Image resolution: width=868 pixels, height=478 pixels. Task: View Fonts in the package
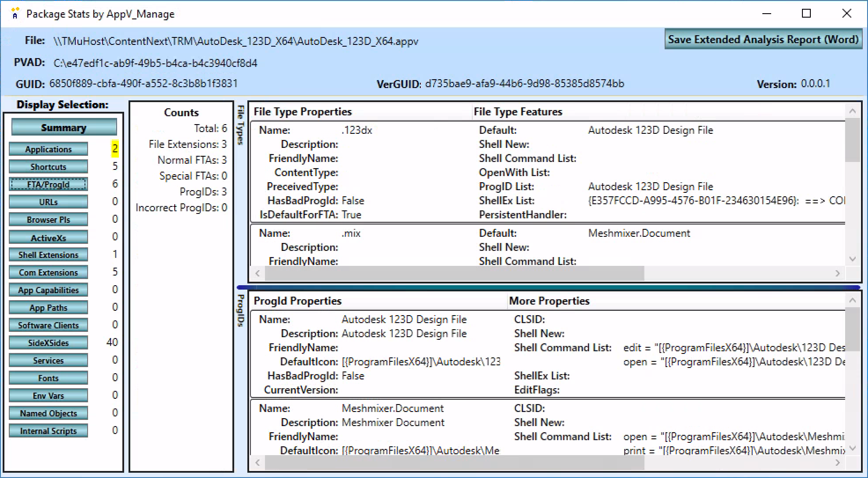coord(48,378)
